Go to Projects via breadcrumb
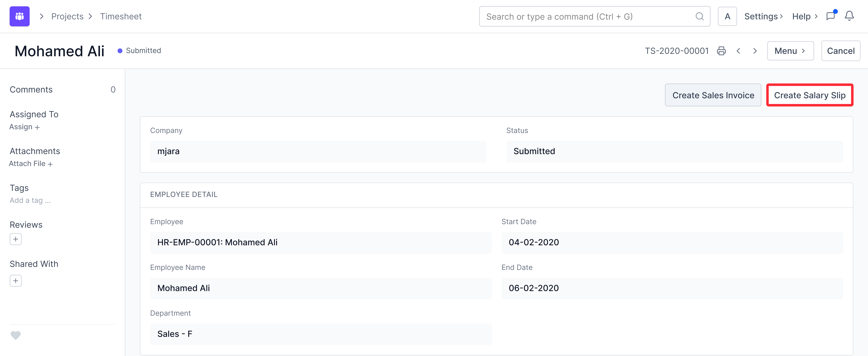868x356 pixels. (x=67, y=16)
